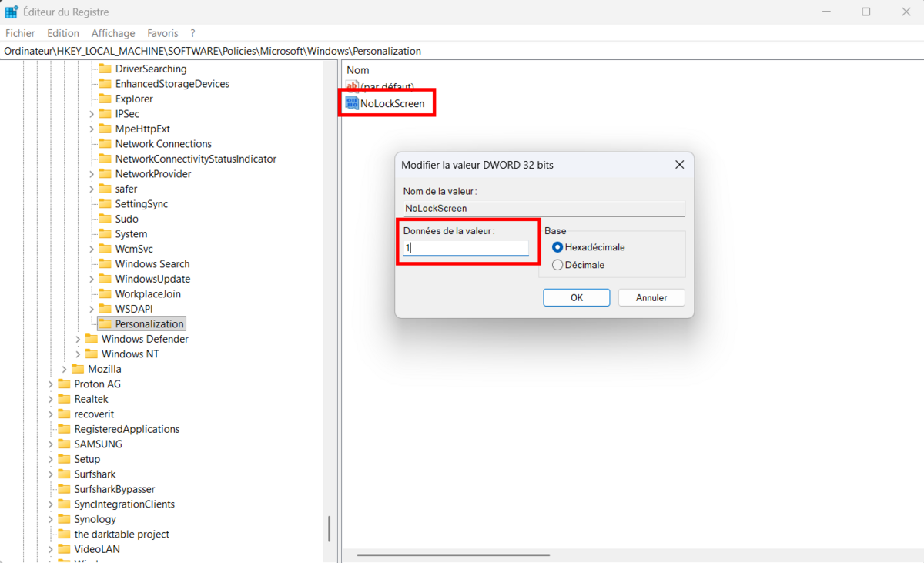Expand the Windows Defender key
This screenshot has height=563, width=924.
(78, 339)
